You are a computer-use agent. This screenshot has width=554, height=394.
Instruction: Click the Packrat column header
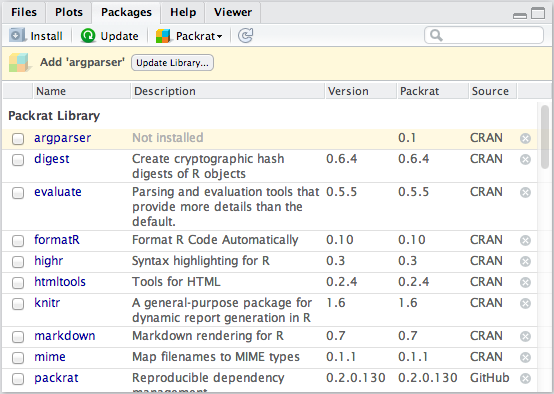[x=433, y=91]
